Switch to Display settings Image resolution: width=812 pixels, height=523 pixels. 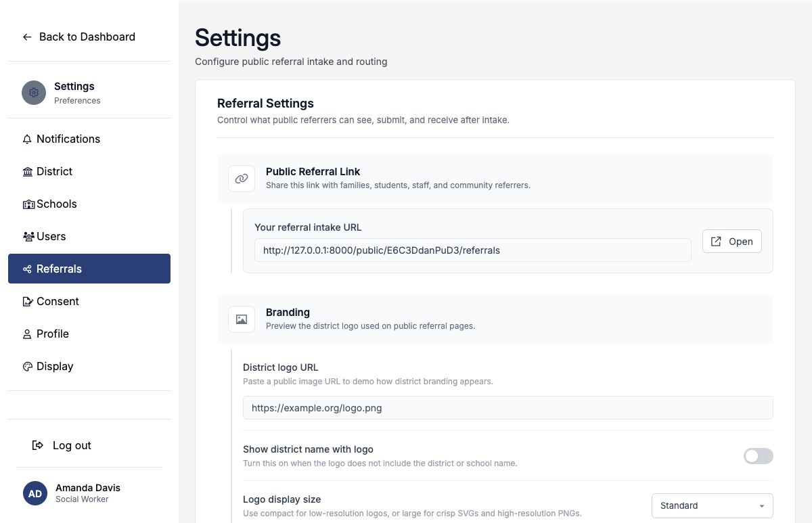89,366
